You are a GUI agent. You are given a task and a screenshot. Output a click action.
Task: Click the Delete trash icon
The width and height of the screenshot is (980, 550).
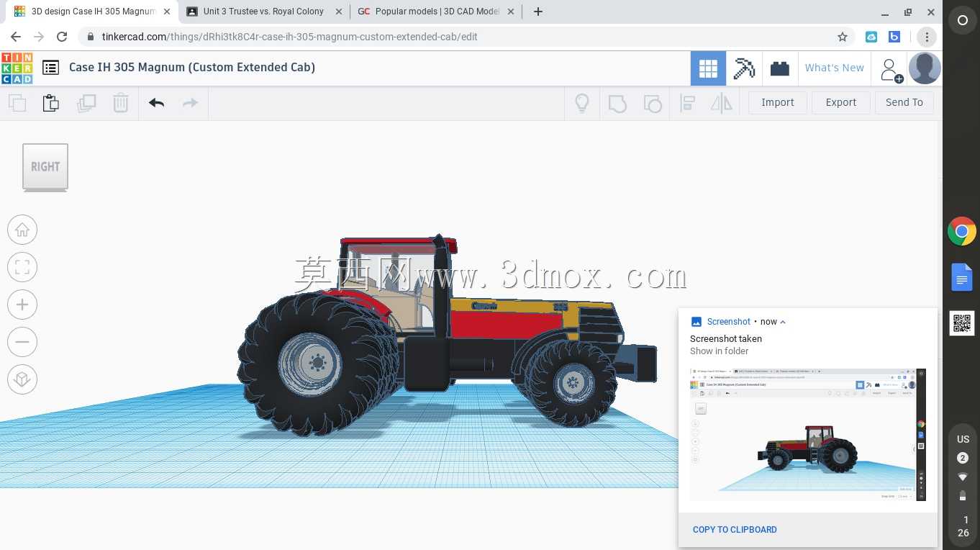pos(121,103)
